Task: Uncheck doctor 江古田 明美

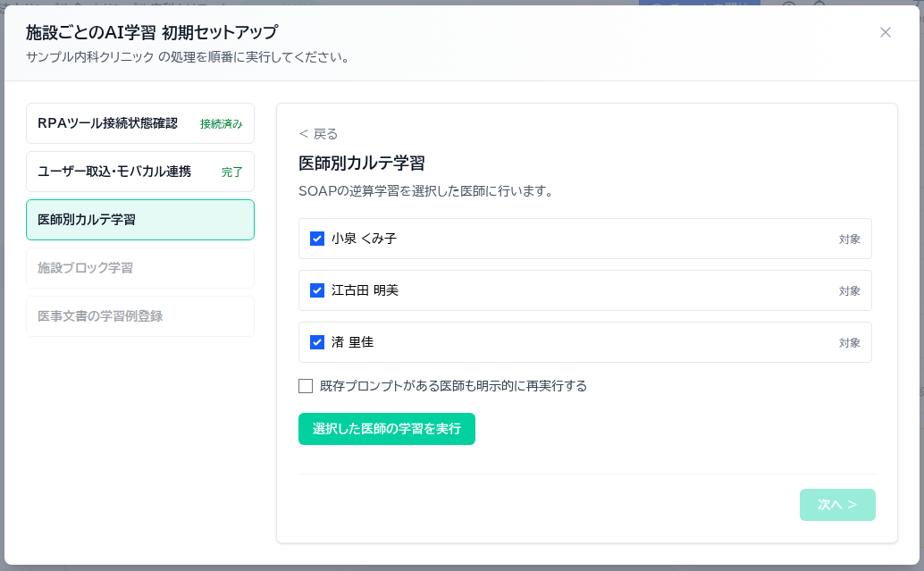Action: pos(317,290)
